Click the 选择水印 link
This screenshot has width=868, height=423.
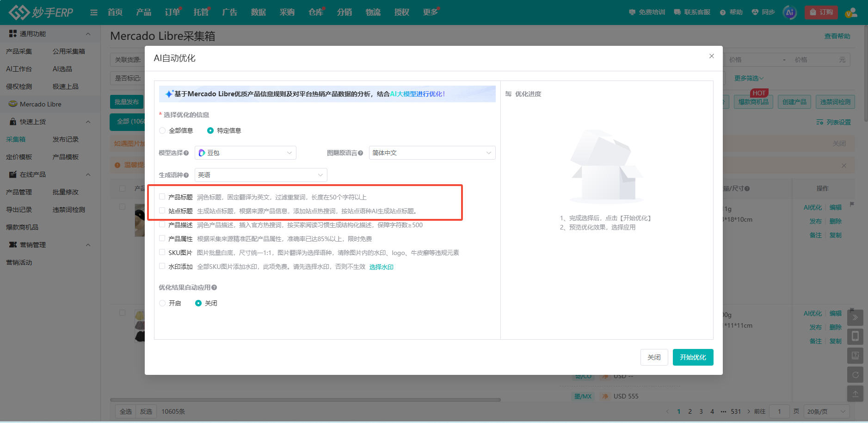(382, 267)
